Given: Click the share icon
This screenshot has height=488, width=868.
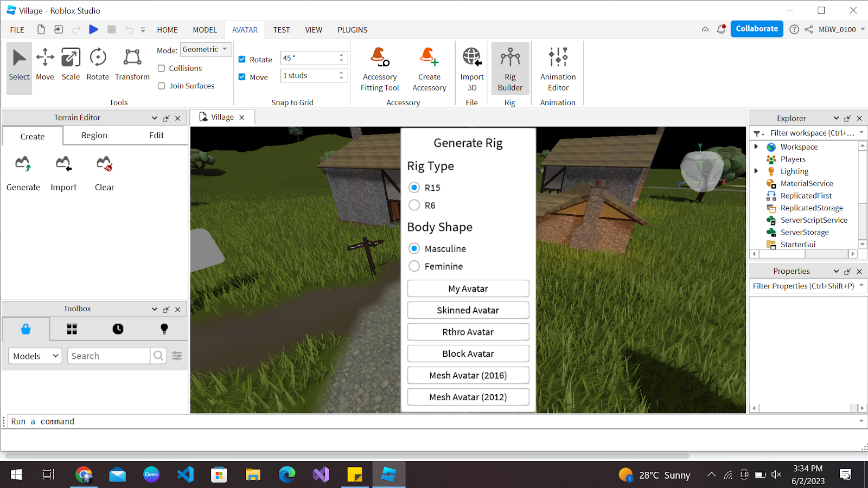Looking at the screenshot, I should pos(809,29).
